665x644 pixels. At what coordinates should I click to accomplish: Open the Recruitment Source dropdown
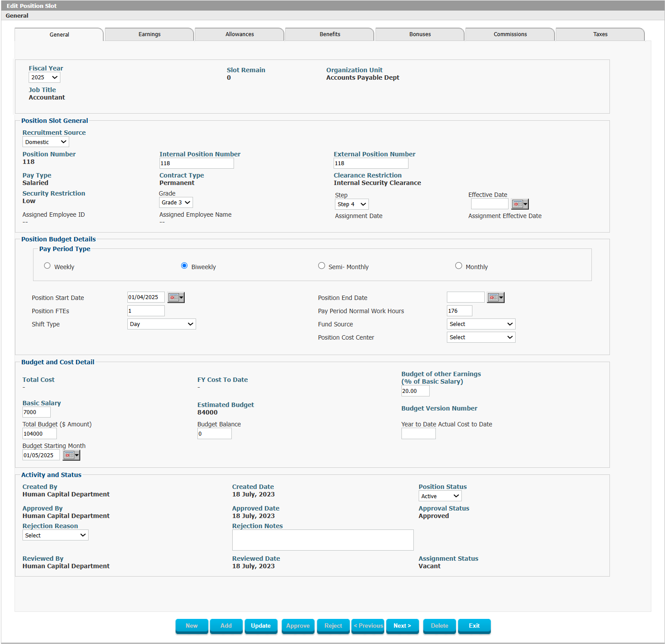45,141
